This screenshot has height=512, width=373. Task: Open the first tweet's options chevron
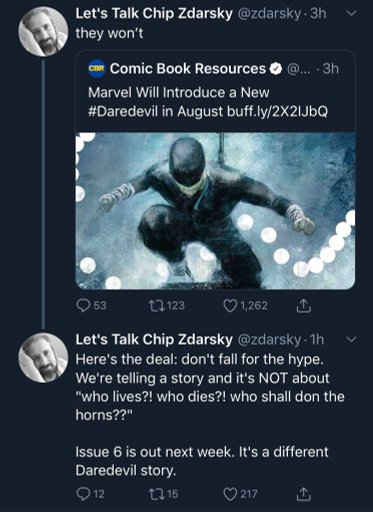pyautogui.click(x=352, y=13)
